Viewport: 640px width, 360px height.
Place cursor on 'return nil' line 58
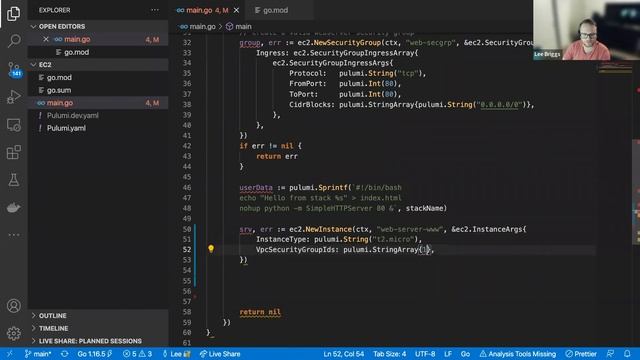260,312
